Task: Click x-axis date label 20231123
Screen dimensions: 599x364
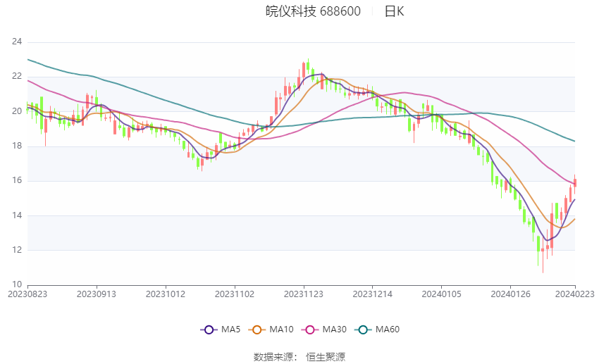Action: (x=304, y=294)
